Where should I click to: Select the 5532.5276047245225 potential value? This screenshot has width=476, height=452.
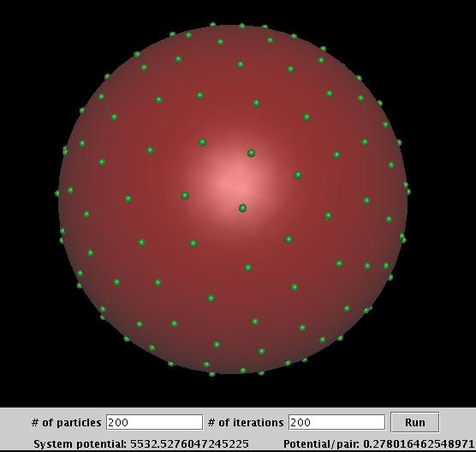pyautogui.click(x=189, y=444)
